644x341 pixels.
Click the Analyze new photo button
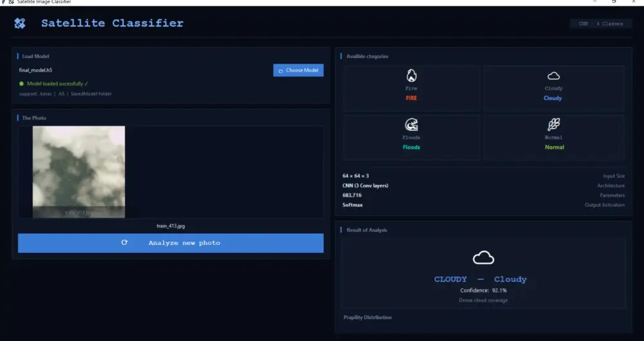171,243
